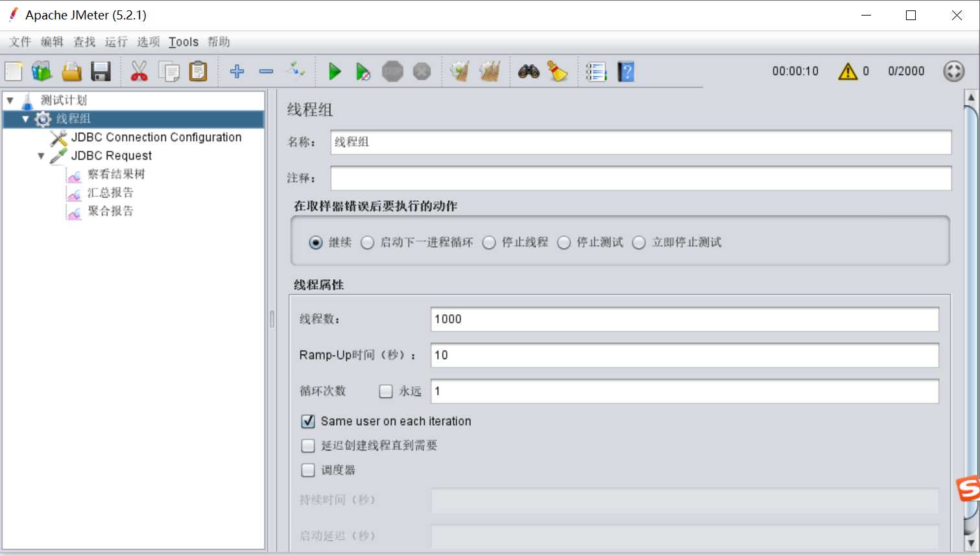Click the vertical scrollbar down arrow
Image resolution: width=980 pixels, height=556 pixels.
coord(971,543)
